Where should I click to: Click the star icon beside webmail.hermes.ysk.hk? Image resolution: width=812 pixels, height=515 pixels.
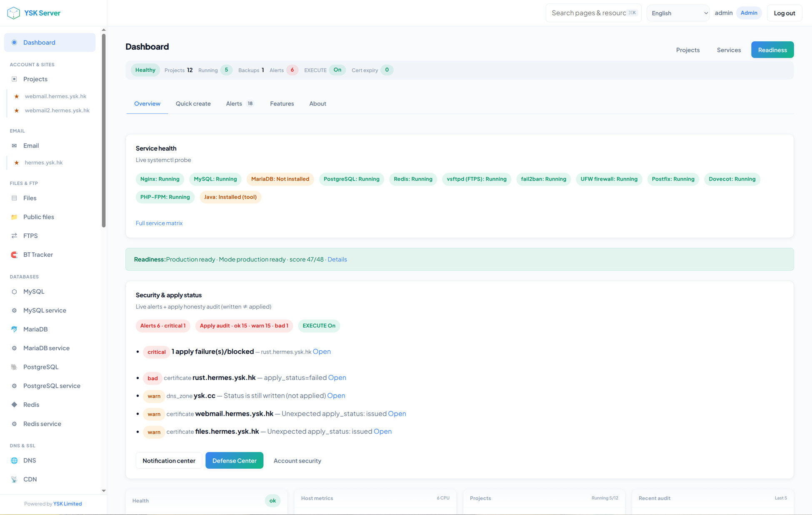tap(17, 96)
